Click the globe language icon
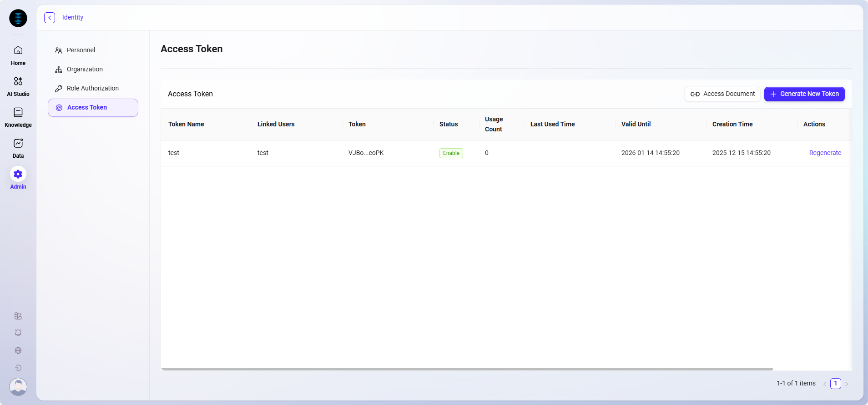The height and width of the screenshot is (405, 868). [18, 350]
